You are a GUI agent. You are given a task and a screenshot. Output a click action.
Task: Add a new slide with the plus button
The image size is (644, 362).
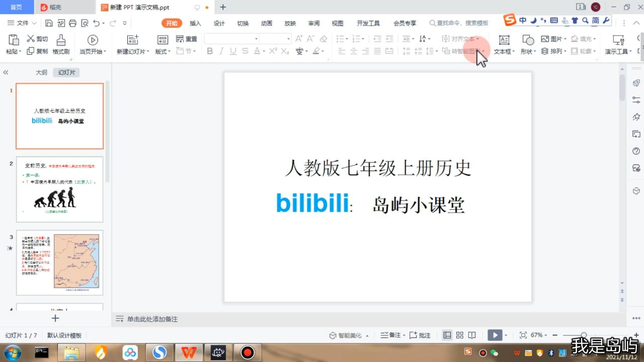[x=55, y=318]
